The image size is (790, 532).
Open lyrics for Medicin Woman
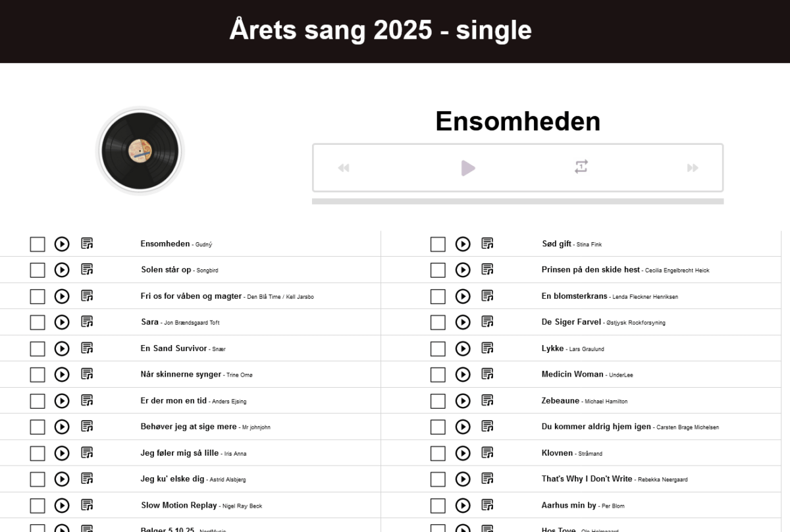tap(487, 374)
